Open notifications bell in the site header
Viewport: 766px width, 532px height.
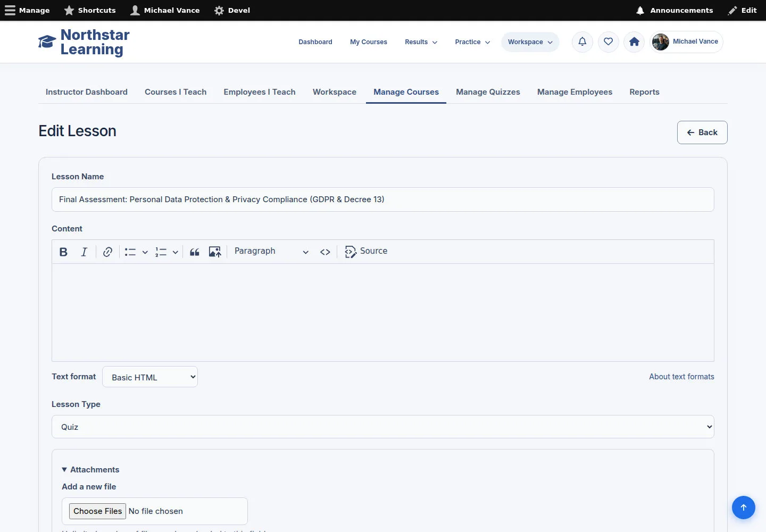pyautogui.click(x=582, y=41)
